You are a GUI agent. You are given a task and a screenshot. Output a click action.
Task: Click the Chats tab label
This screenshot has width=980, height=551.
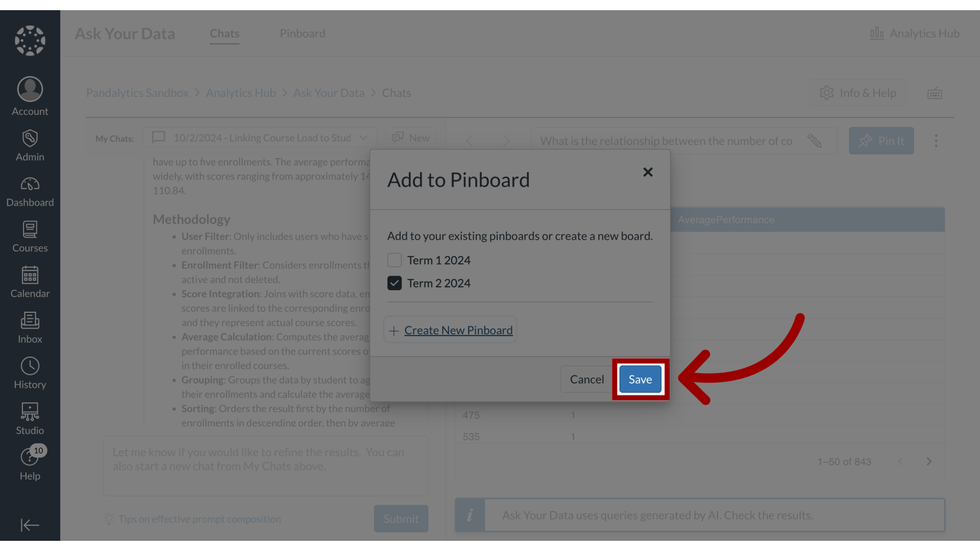(224, 33)
